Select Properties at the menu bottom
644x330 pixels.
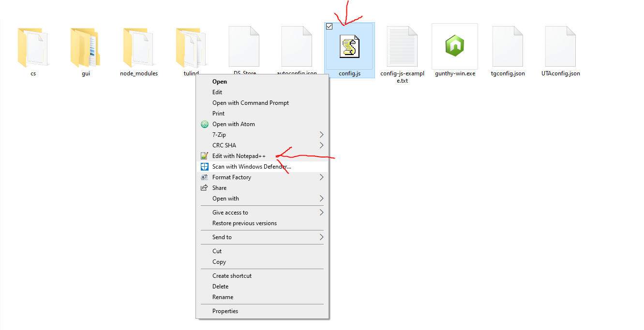click(225, 311)
